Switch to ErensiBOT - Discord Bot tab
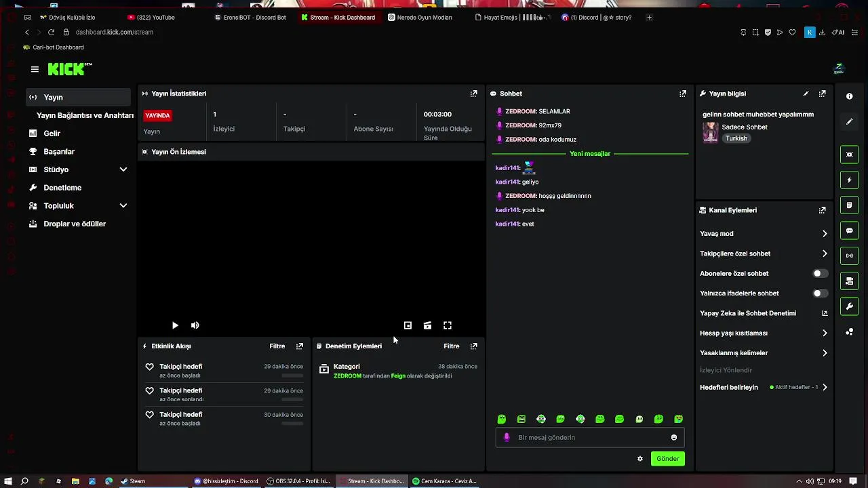Screen dimensions: 868x488 pos(251,18)
